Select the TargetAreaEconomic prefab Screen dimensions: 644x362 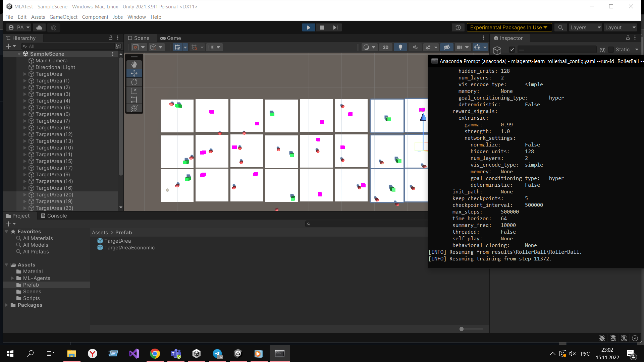tap(129, 247)
